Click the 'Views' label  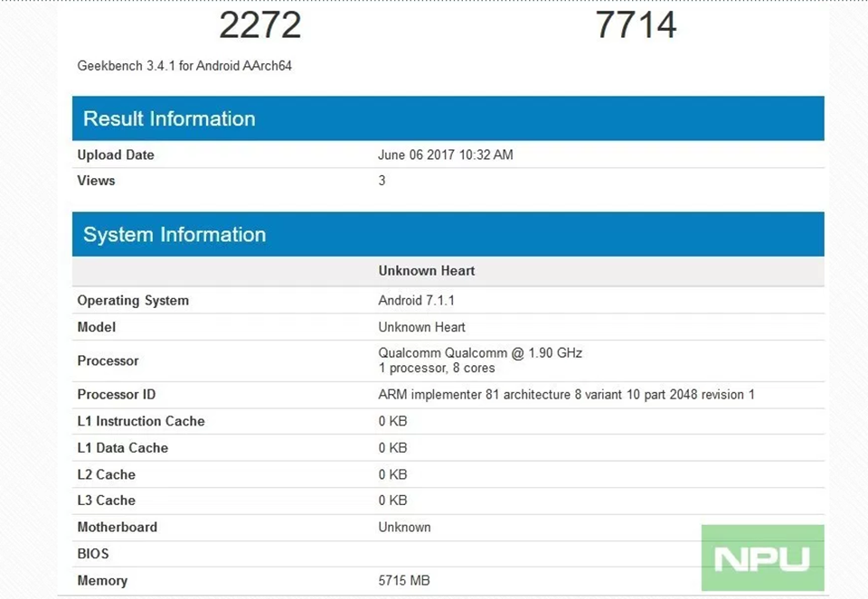click(x=97, y=181)
